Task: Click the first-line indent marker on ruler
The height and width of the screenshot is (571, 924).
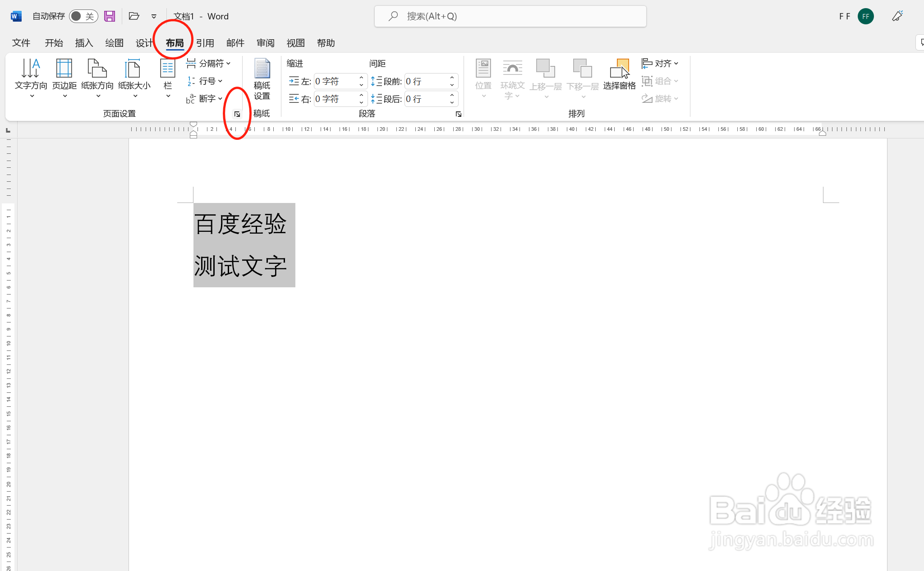Action: click(x=193, y=124)
